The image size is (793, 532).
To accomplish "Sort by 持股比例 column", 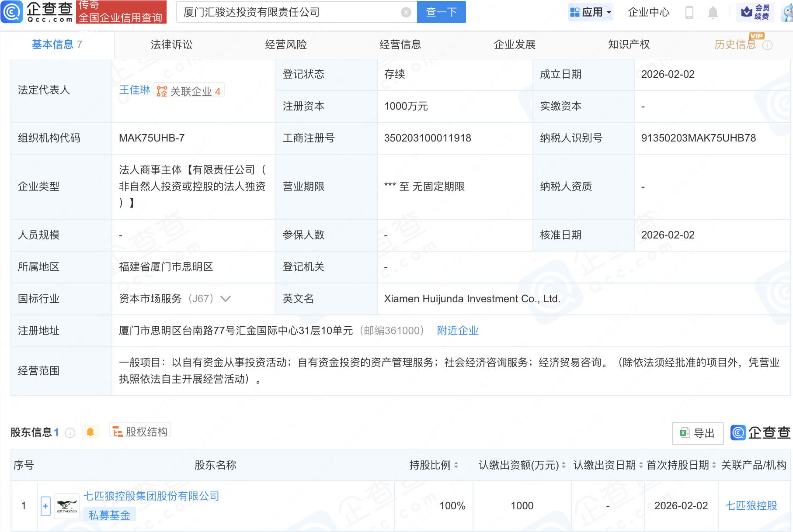I will pyautogui.click(x=456, y=465).
